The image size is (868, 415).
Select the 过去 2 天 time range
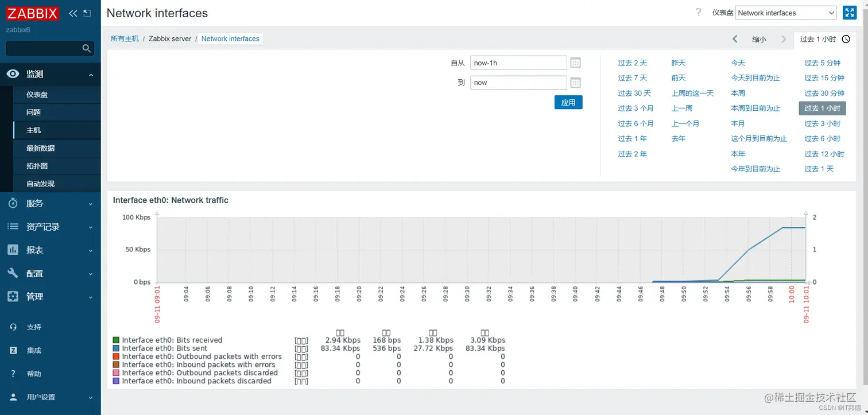pos(632,63)
